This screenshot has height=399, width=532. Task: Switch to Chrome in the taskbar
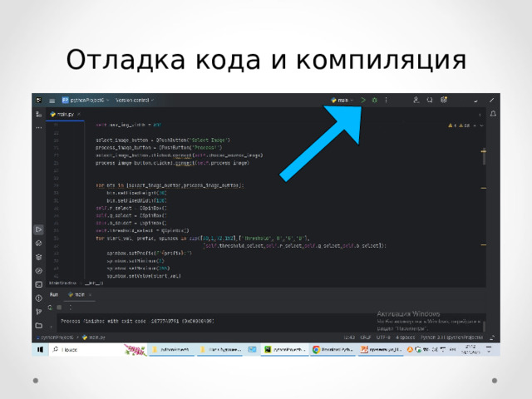332,349
